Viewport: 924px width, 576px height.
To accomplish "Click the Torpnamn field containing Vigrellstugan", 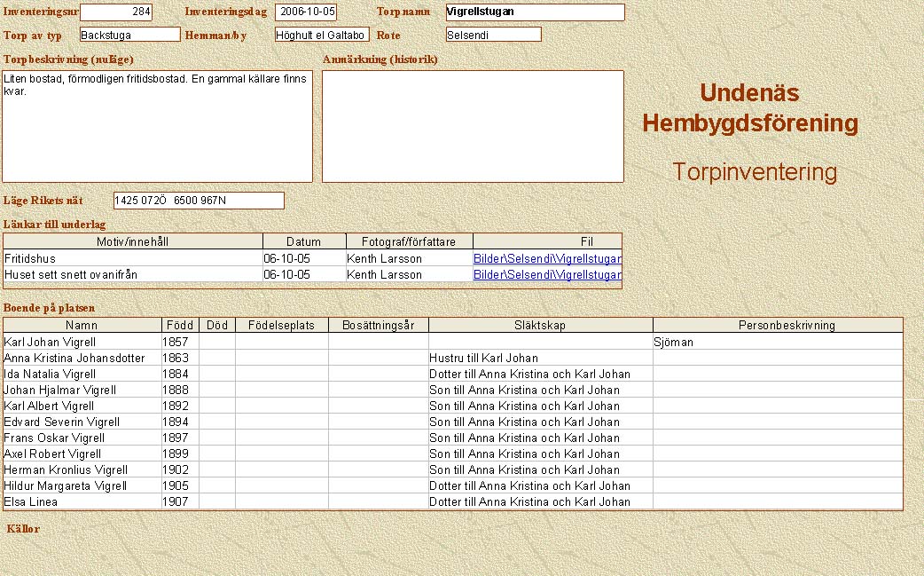I will 535,12.
